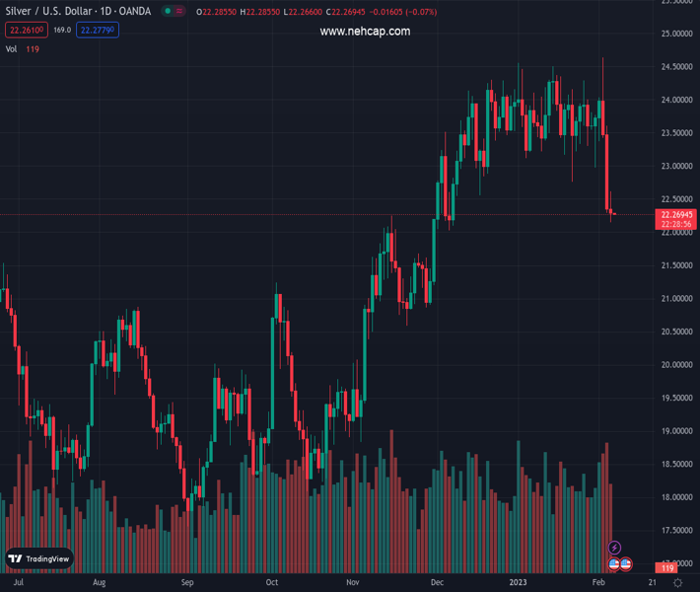
Task: Click the green market status dot
Action: click(x=169, y=12)
